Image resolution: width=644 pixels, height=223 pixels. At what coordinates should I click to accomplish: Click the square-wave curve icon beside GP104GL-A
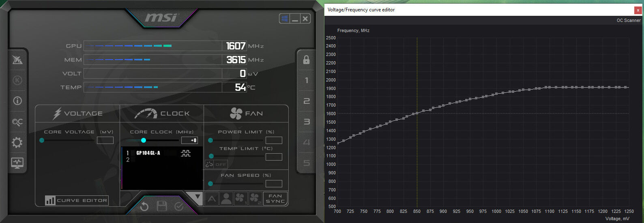click(x=186, y=153)
